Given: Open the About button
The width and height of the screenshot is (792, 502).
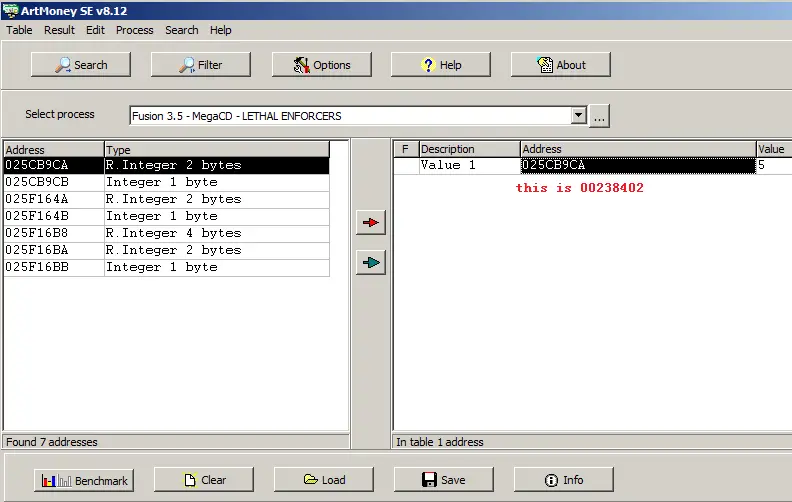Looking at the screenshot, I should click(561, 65).
